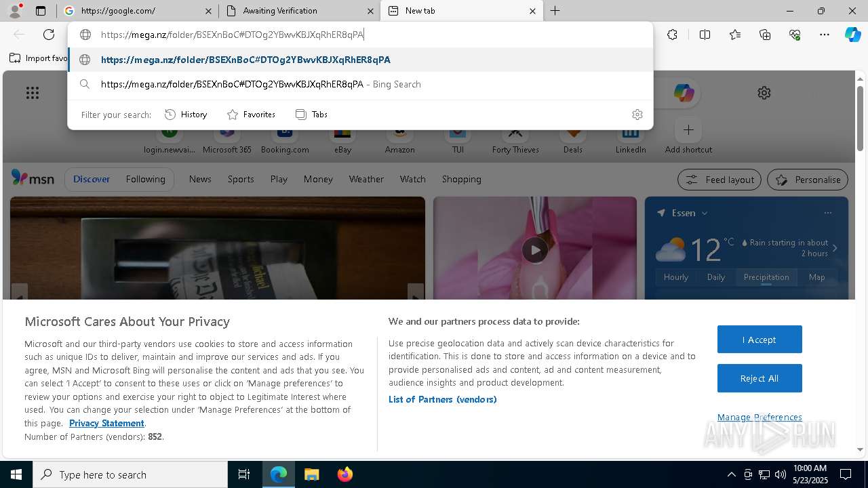Open search suggestion settings gear
This screenshot has width=868, height=488.
tap(637, 115)
